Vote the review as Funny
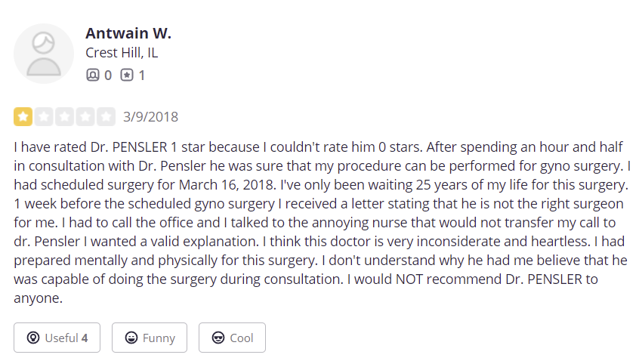 coord(150,338)
